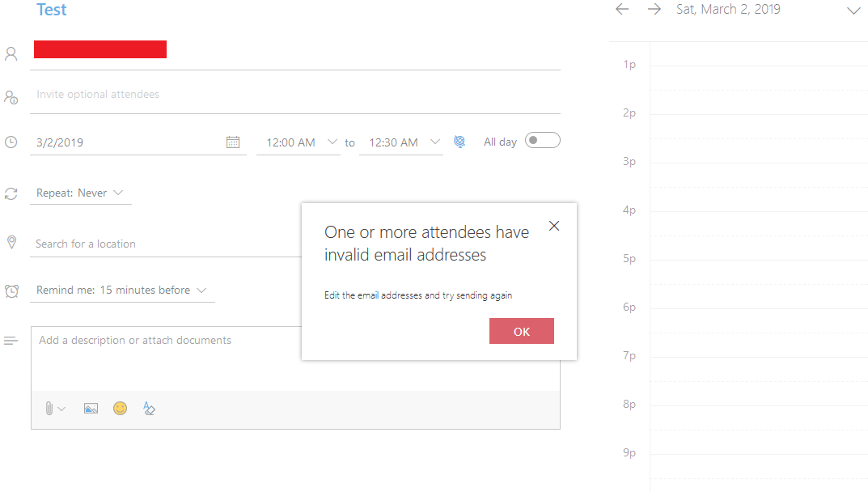Expand the Repeat: Never dropdown
The image size is (868, 492).
point(80,193)
